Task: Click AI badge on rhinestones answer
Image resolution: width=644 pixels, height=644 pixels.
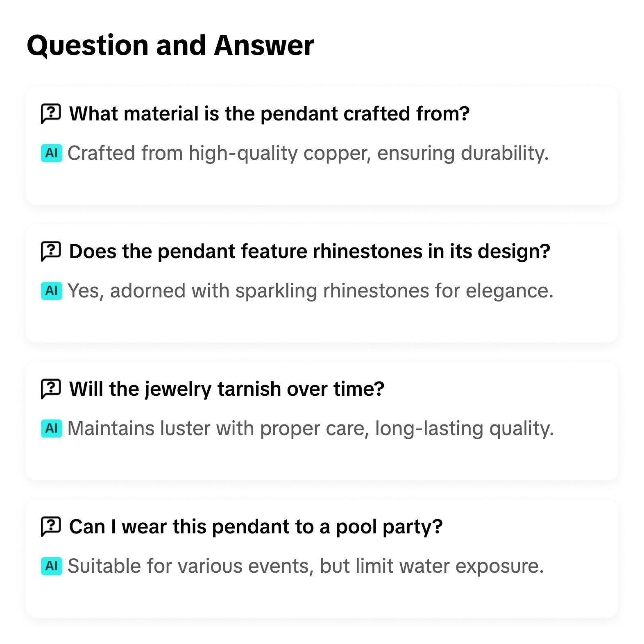Action: 51,291
